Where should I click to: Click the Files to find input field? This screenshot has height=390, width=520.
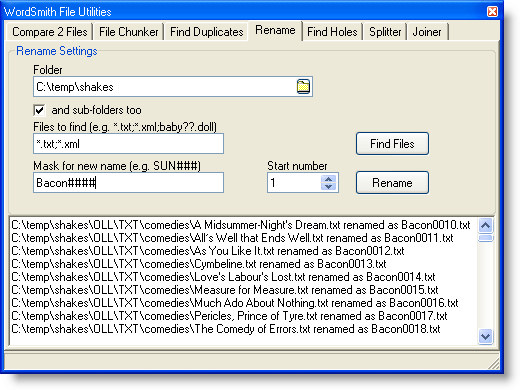pos(128,144)
